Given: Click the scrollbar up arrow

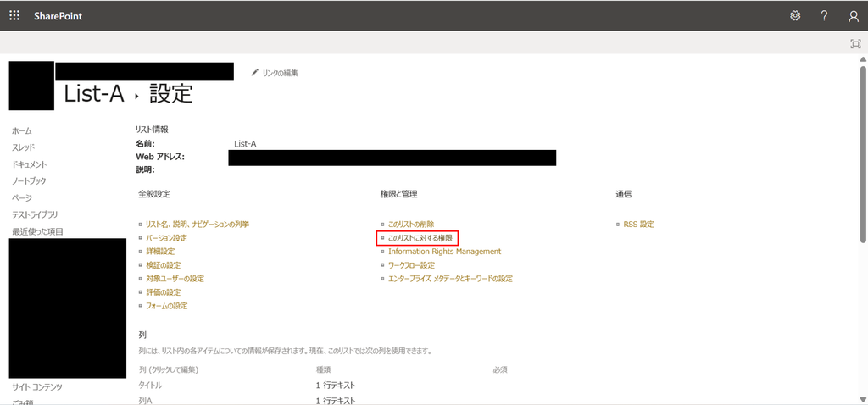Looking at the screenshot, I should [863, 59].
